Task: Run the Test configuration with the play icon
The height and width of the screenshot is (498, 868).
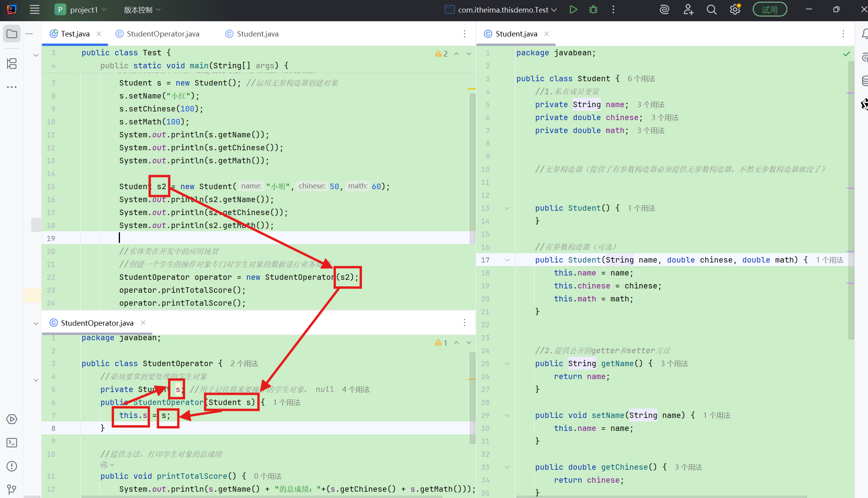Action: coord(573,10)
